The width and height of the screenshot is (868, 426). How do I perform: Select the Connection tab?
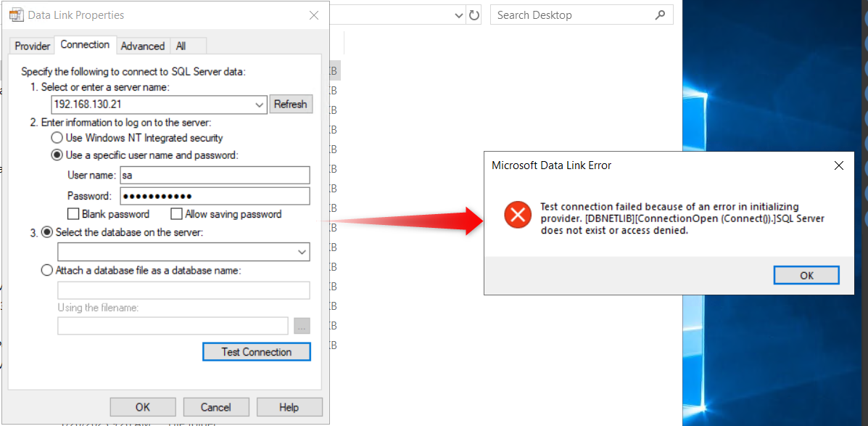(x=85, y=45)
